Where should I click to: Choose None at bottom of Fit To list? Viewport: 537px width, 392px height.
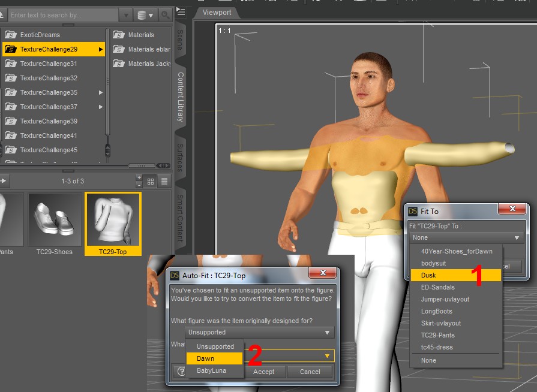[x=456, y=360]
